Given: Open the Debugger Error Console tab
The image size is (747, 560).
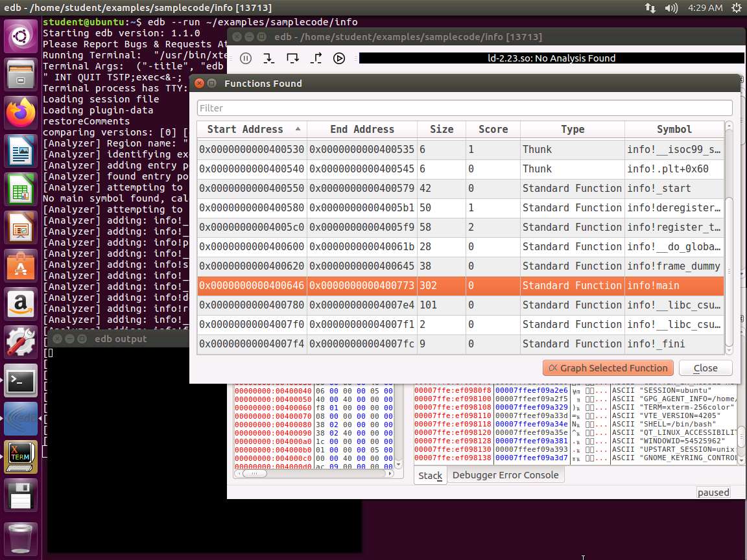Looking at the screenshot, I should pyautogui.click(x=505, y=475).
